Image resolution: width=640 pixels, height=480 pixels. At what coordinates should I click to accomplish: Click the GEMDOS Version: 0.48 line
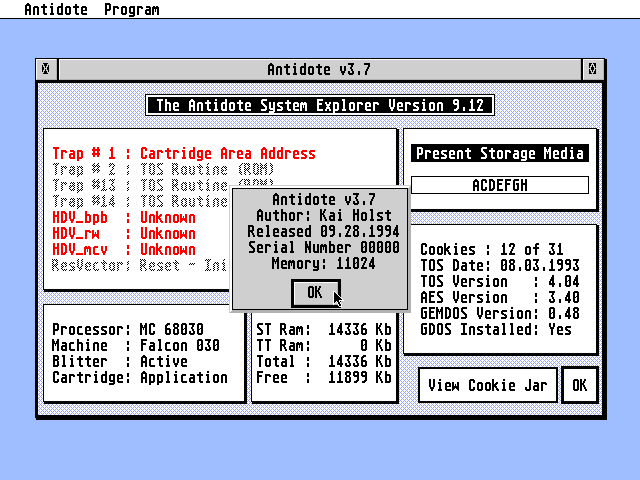pos(500,313)
